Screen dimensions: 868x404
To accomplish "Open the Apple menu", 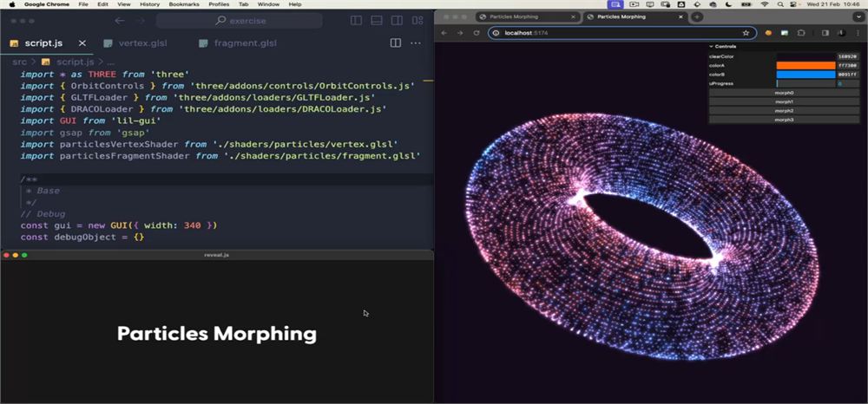I will point(12,4).
